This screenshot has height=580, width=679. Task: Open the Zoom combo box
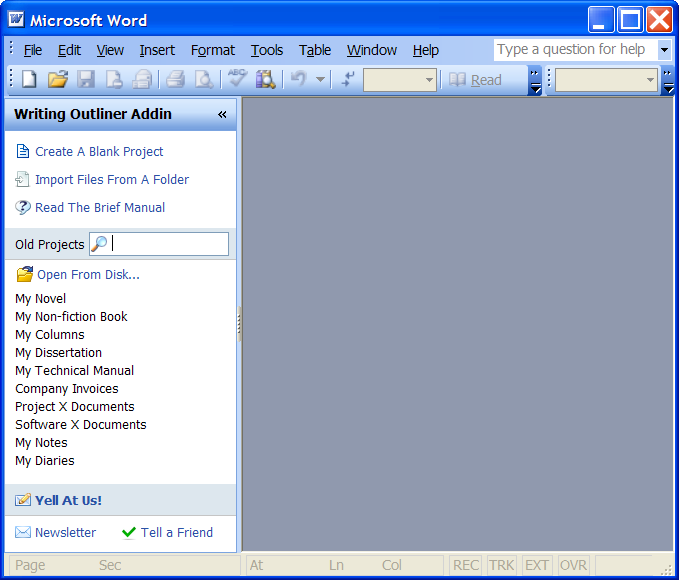400,80
